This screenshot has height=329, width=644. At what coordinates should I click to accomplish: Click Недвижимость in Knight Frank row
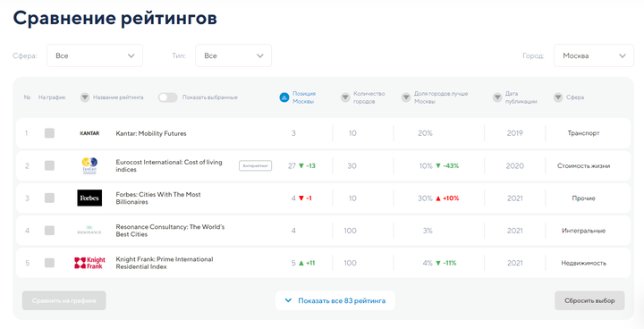[x=583, y=263]
